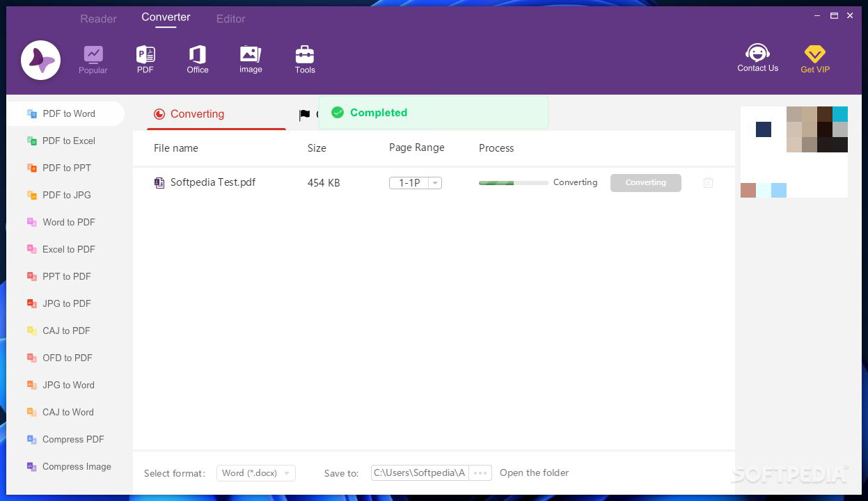Screen dimensions: 868x501
Task: Click the Contact Us headset icon
Action: (757, 52)
